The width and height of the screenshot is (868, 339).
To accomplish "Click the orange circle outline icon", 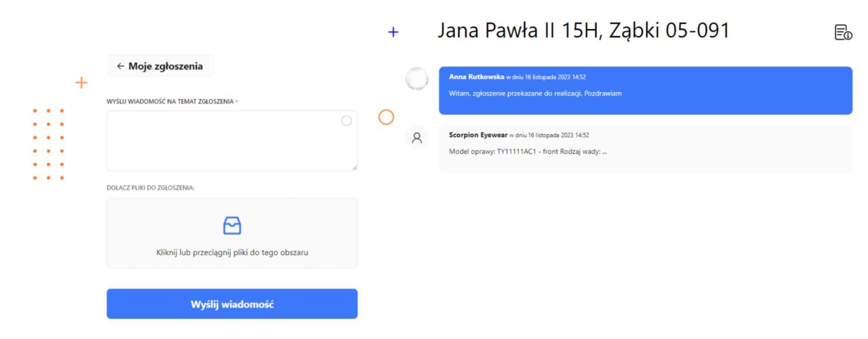I will (386, 117).
